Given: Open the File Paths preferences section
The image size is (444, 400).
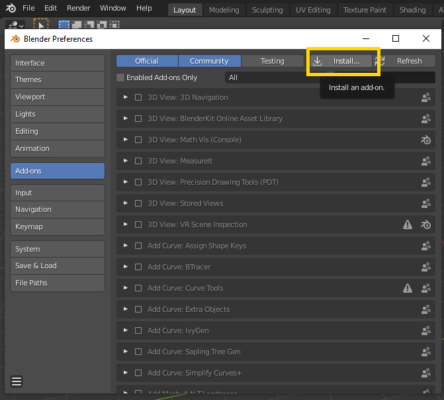Looking at the screenshot, I should tap(58, 283).
